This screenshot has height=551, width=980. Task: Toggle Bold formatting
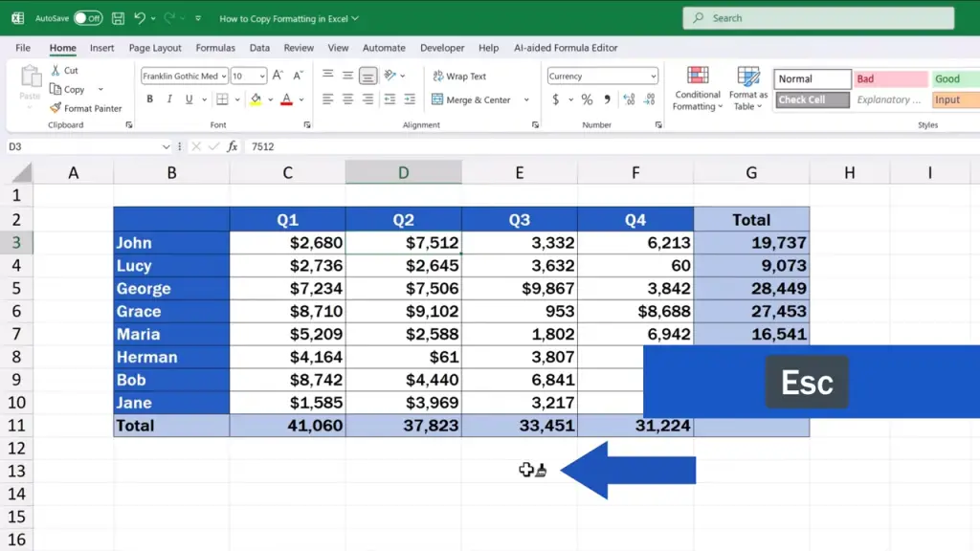coord(150,99)
